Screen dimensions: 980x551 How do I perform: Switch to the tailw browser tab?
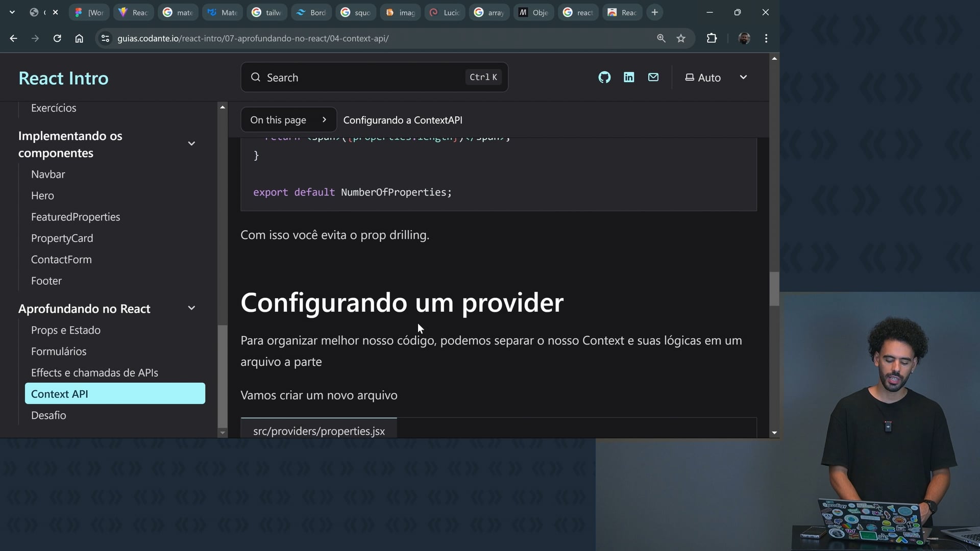[267, 12]
